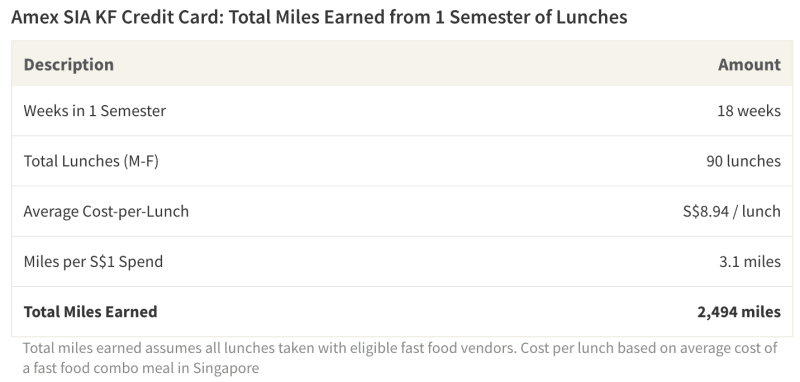Image resolution: width=800 pixels, height=382 pixels.
Task: Click the word Credit Card in the title
Action: click(172, 17)
